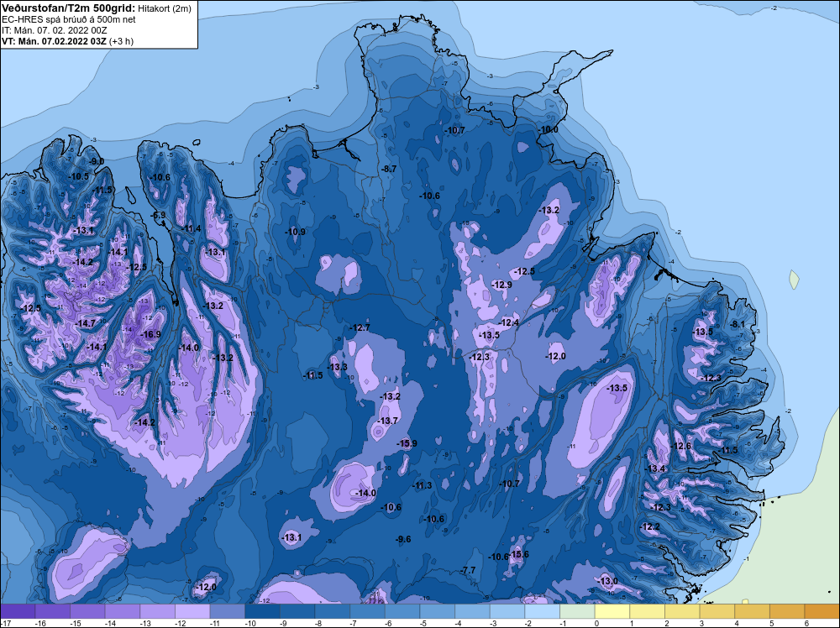
Task: Select the light blue legend swatch above -2
Action: click(542, 610)
